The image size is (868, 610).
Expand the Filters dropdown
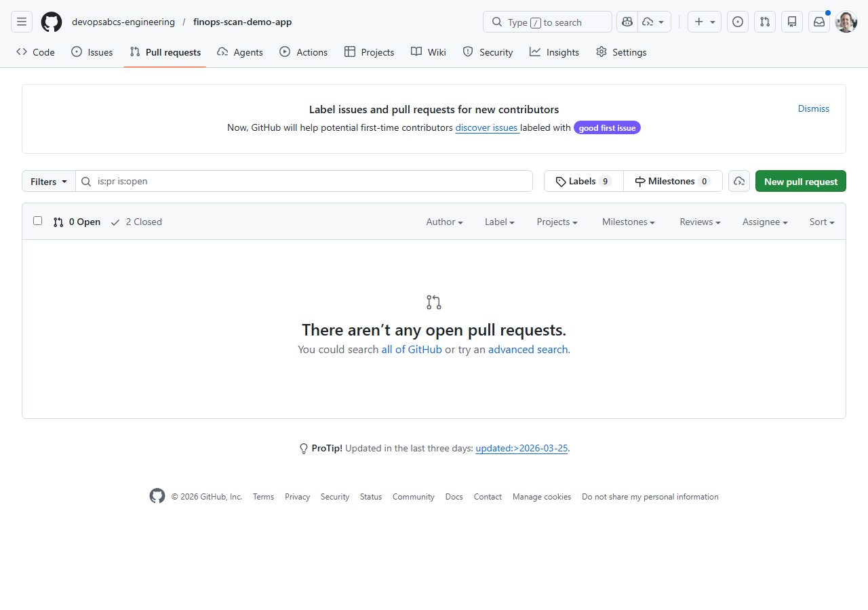point(47,181)
